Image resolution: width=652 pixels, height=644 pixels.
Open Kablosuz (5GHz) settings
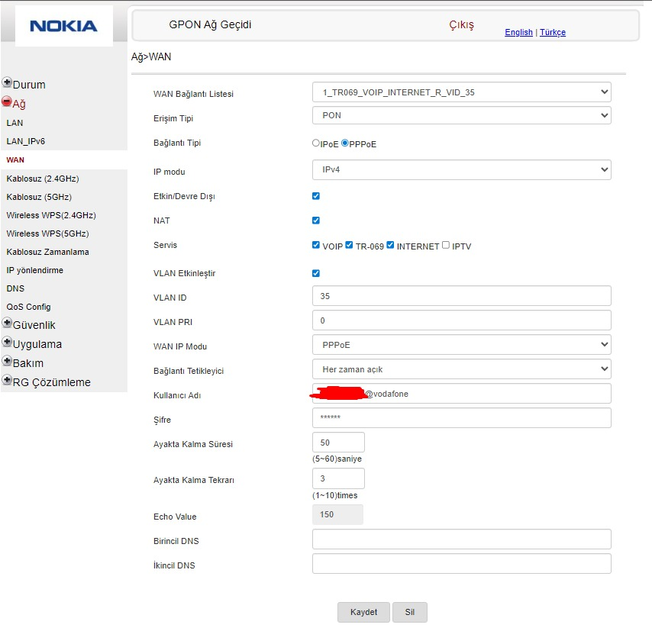[x=39, y=197]
